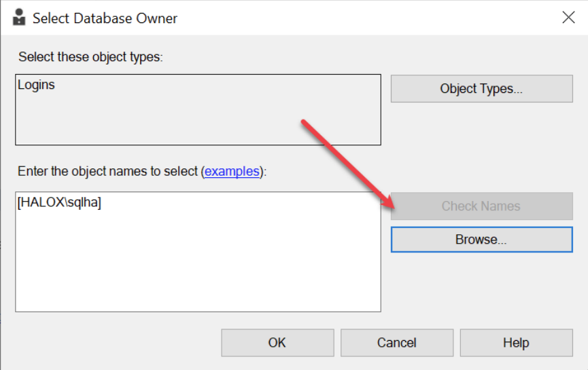Click the [HALOX\sqlha] entry text
Viewport: 588px width, 370px height.
(x=59, y=202)
